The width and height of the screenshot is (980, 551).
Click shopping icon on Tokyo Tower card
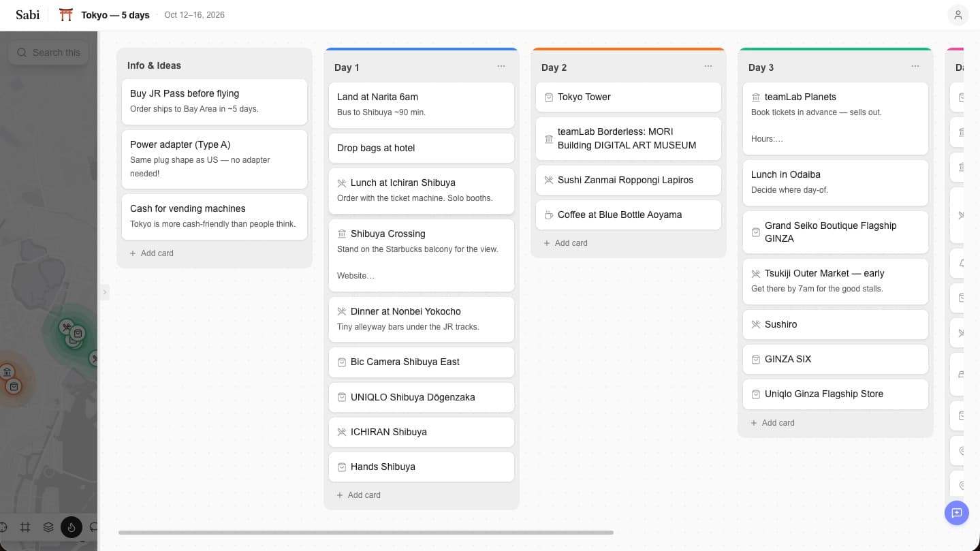(549, 97)
